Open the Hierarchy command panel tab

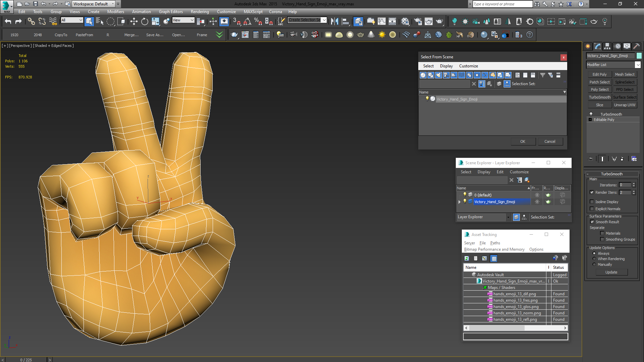pos(607,46)
